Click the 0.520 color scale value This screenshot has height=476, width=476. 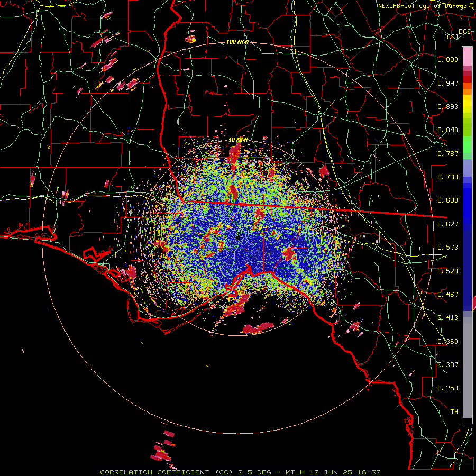coord(448,271)
